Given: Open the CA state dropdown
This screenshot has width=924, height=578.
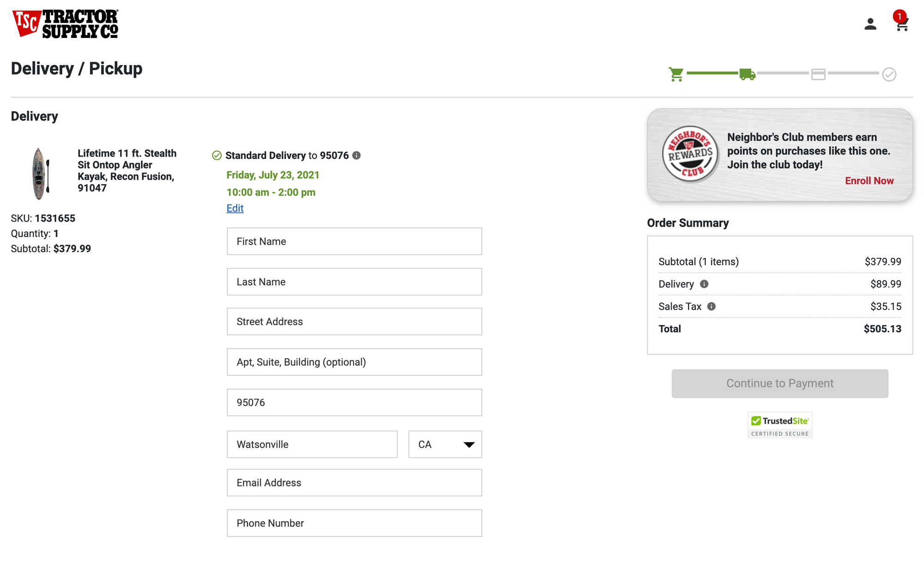Looking at the screenshot, I should tap(445, 445).
